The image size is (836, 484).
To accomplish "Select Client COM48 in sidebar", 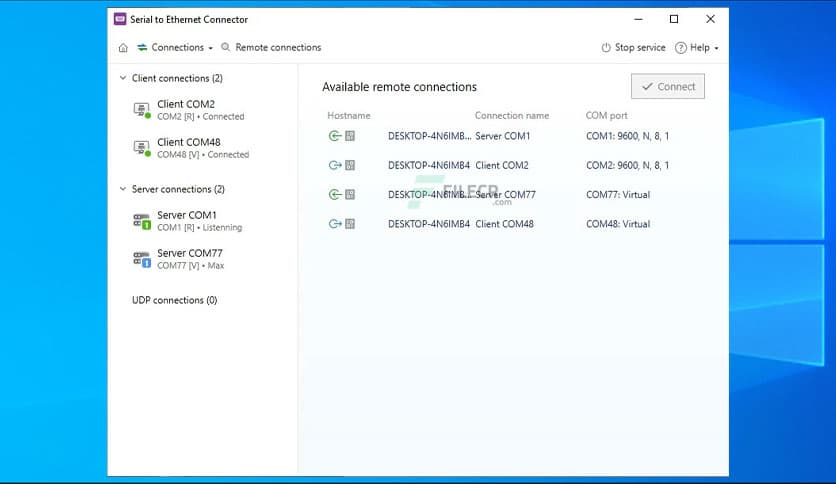I will click(x=203, y=148).
